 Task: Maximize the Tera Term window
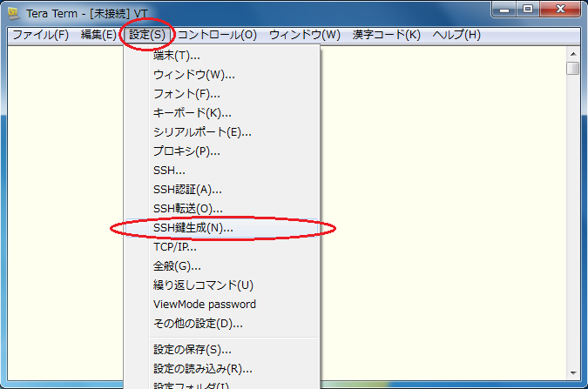coord(528,10)
